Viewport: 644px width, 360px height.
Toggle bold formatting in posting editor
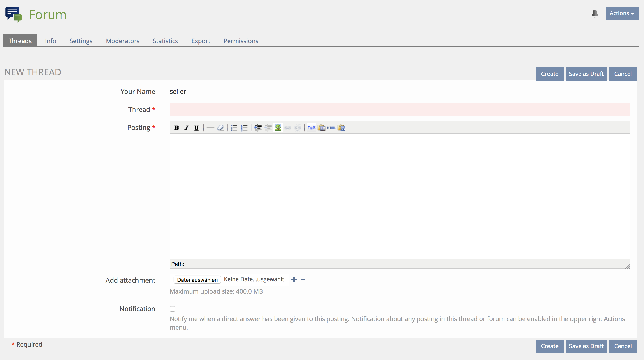click(x=177, y=128)
